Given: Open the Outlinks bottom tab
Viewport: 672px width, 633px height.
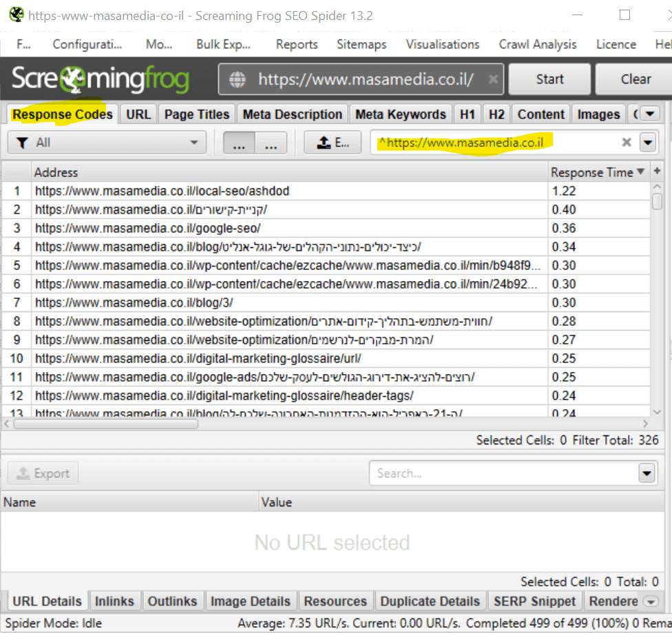Looking at the screenshot, I should click(x=172, y=601).
